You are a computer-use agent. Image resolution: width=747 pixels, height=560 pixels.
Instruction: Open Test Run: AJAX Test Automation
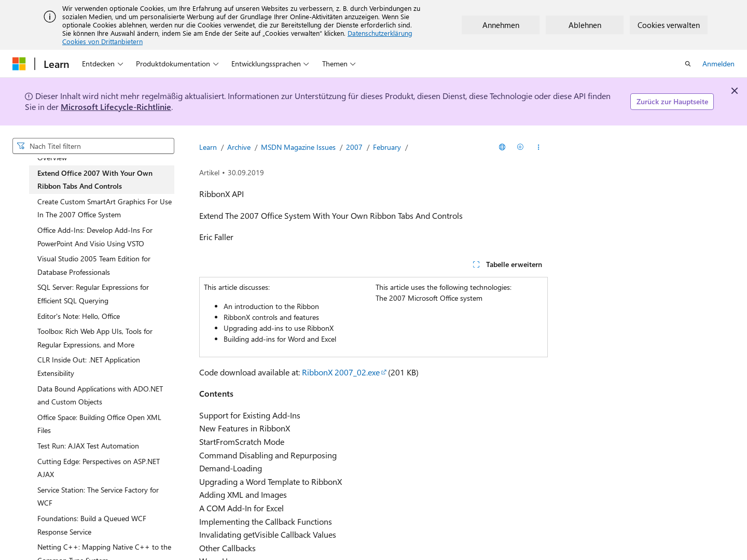point(102,446)
